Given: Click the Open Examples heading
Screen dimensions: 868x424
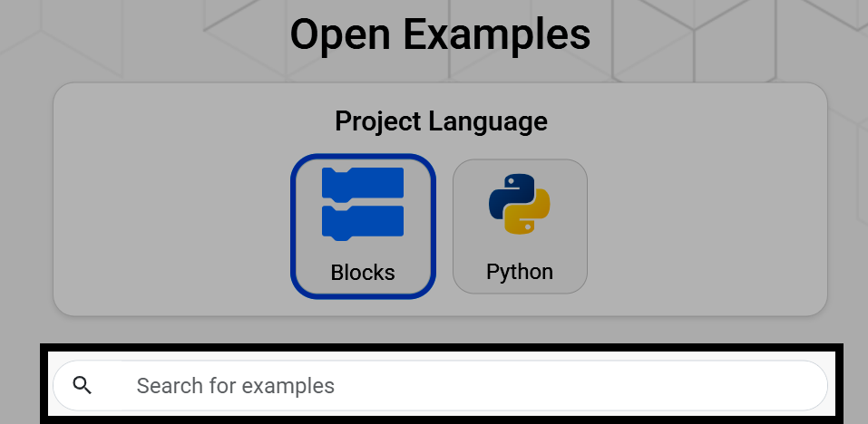Looking at the screenshot, I should 440,34.
